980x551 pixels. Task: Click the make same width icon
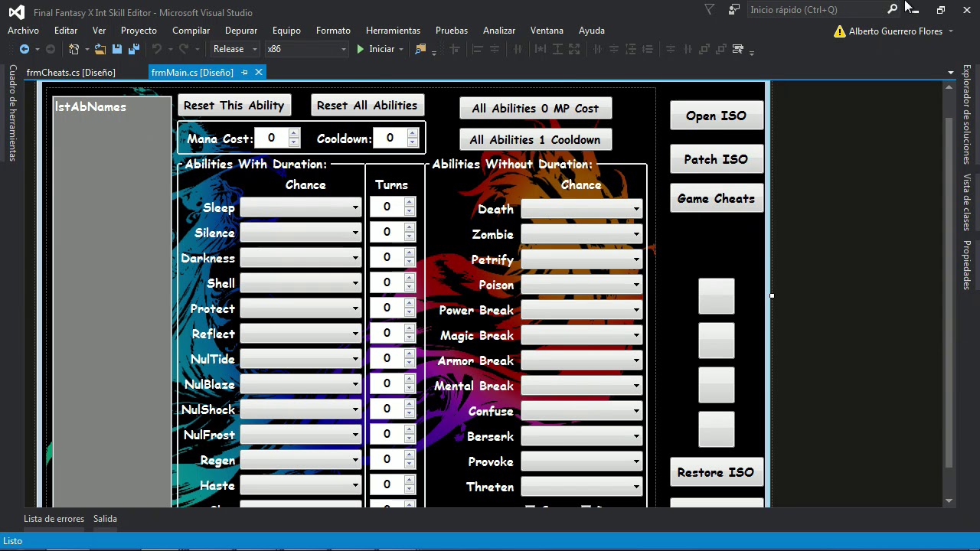(541, 49)
